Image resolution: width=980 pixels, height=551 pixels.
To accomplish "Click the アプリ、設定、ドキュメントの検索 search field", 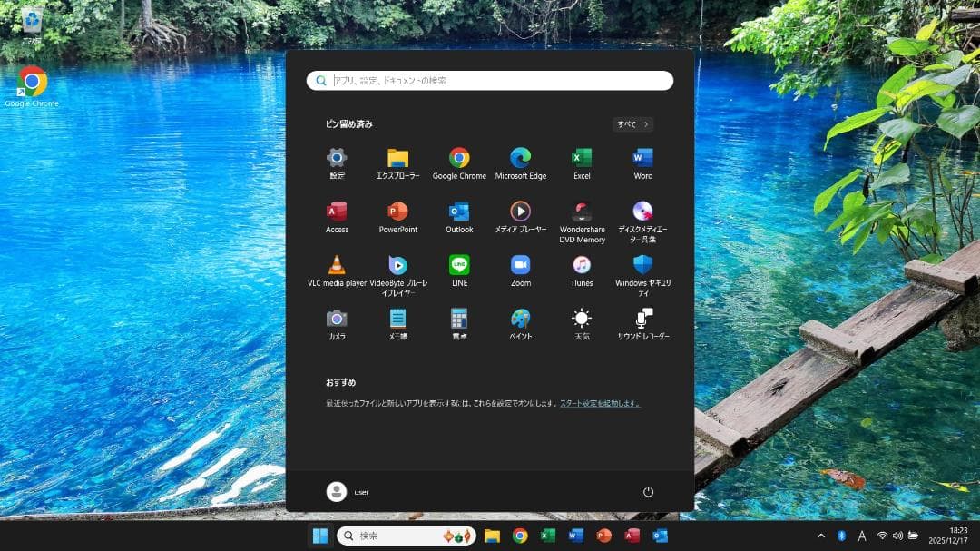I will click(x=489, y=80).
